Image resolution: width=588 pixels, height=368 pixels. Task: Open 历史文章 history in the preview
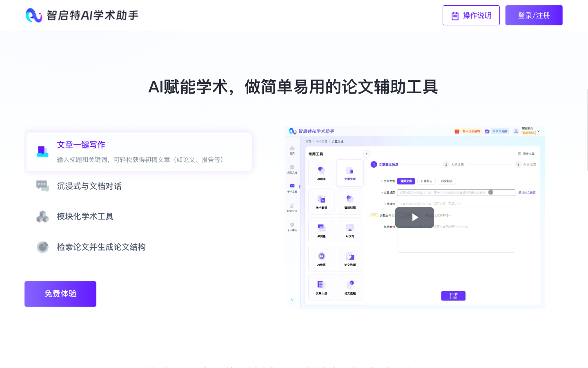[526, 154]
